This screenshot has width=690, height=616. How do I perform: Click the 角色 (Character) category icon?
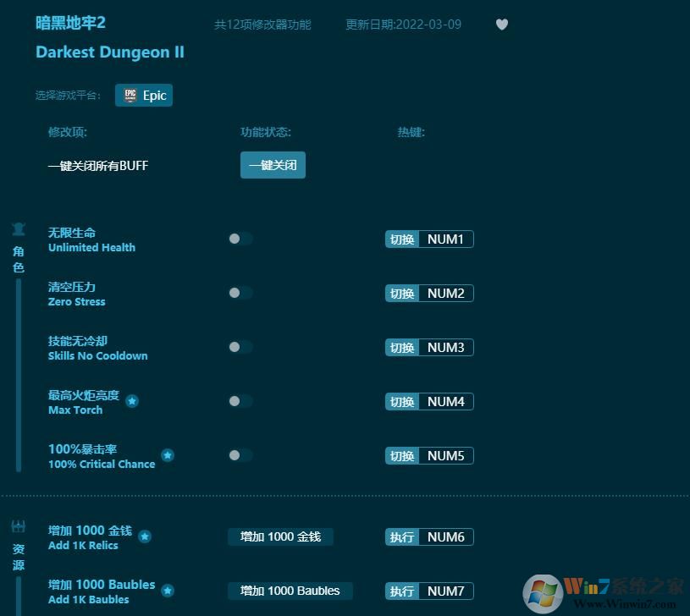(x=19, y=229)
